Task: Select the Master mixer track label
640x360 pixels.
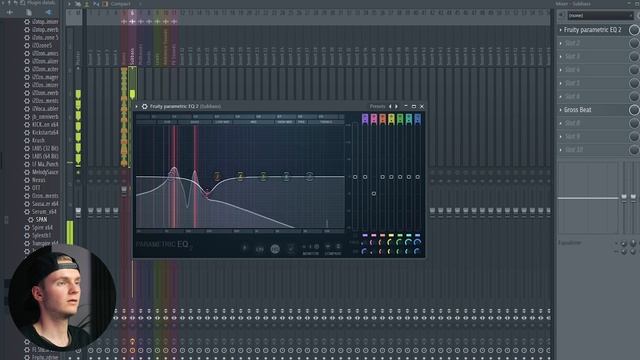Action: tap(78, 57)
